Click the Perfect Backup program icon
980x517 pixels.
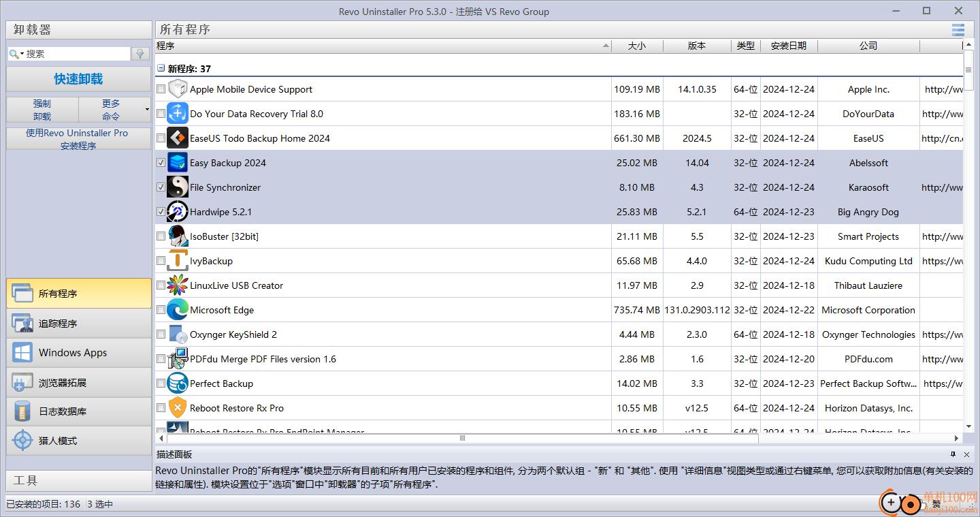(x=178, y=383)
